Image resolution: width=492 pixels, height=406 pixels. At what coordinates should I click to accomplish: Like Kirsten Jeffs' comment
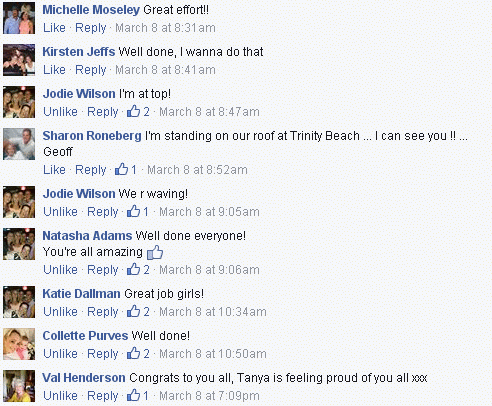click(54, 70)
